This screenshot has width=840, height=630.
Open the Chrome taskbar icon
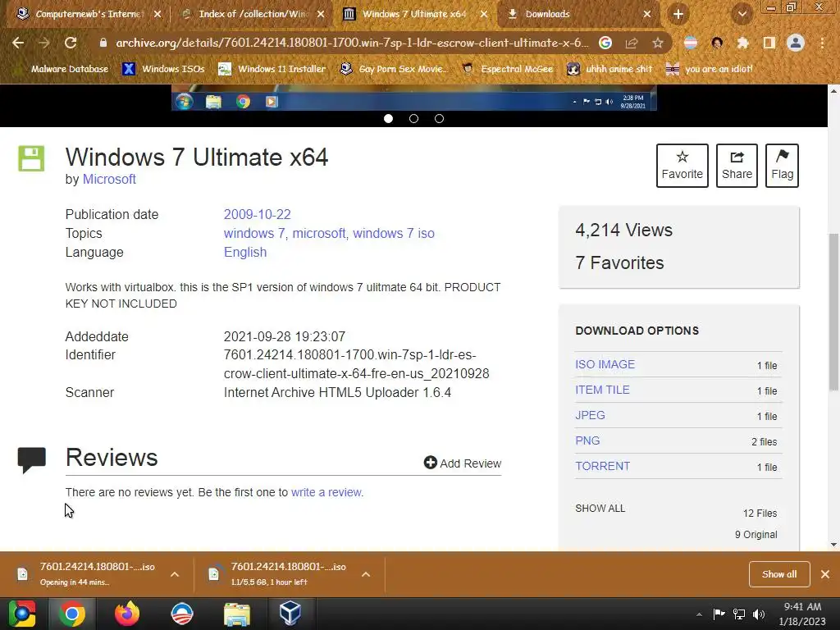pos(72,614)
